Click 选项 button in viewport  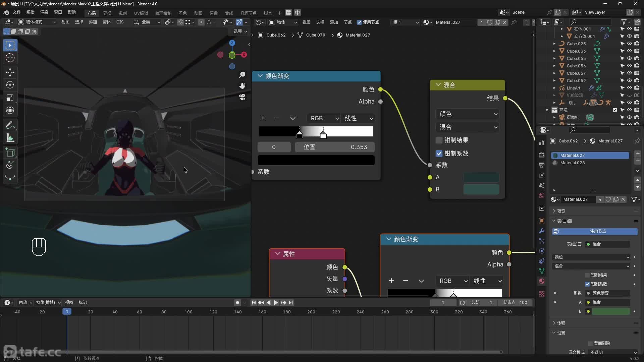[240, 31]
